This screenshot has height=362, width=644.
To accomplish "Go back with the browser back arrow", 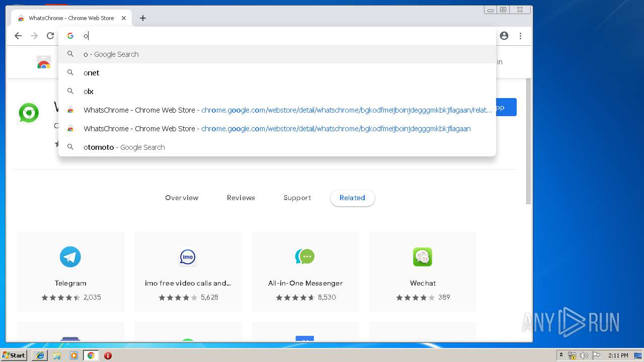I will pos(18,36).
